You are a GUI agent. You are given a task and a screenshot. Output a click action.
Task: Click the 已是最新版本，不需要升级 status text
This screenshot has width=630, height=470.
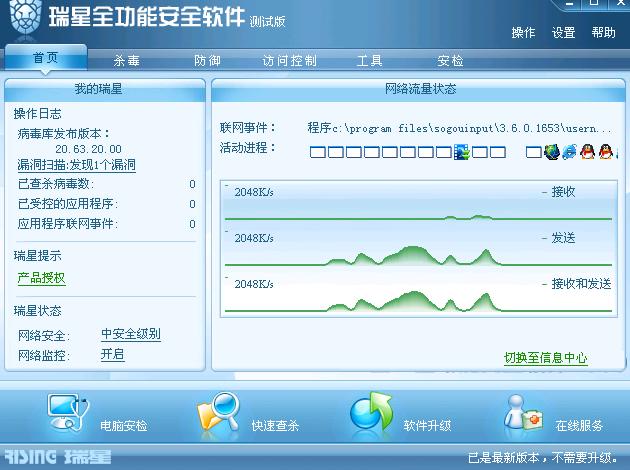(543, 458)
